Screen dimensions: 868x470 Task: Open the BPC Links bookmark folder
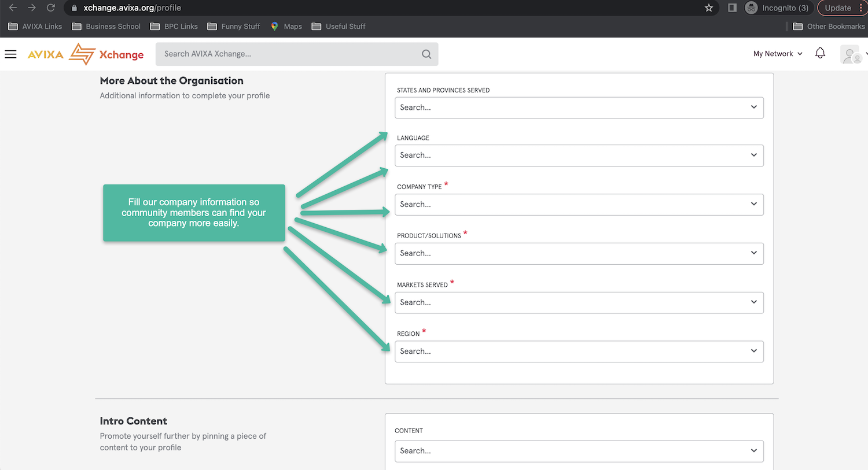point(174,26)
